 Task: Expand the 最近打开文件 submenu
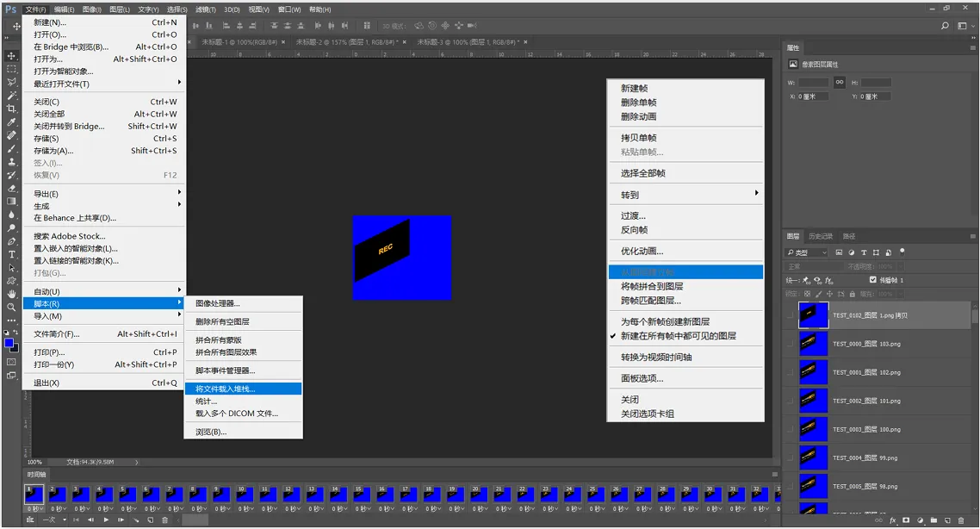[104, 84]
